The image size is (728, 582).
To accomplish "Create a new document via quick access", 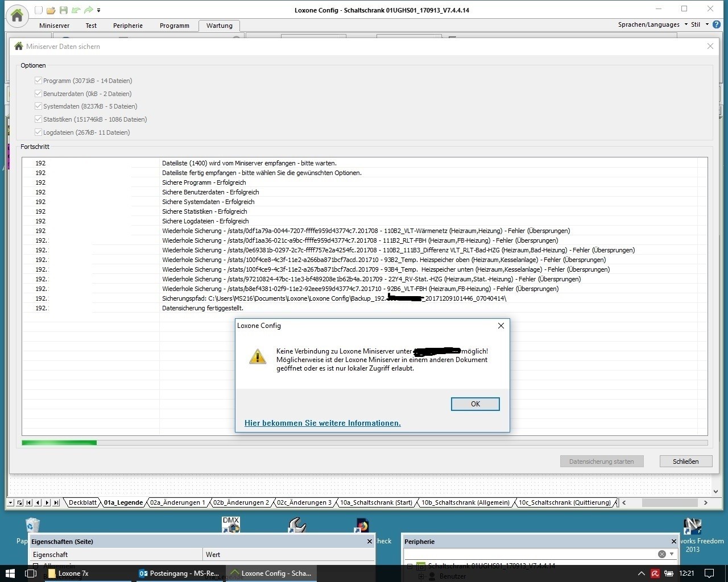I will click(x=39, y=10).
